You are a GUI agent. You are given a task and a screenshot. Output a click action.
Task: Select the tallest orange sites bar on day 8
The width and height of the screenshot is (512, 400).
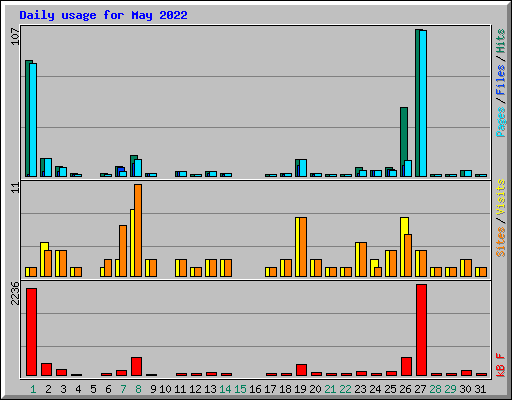tap(138, 230)
